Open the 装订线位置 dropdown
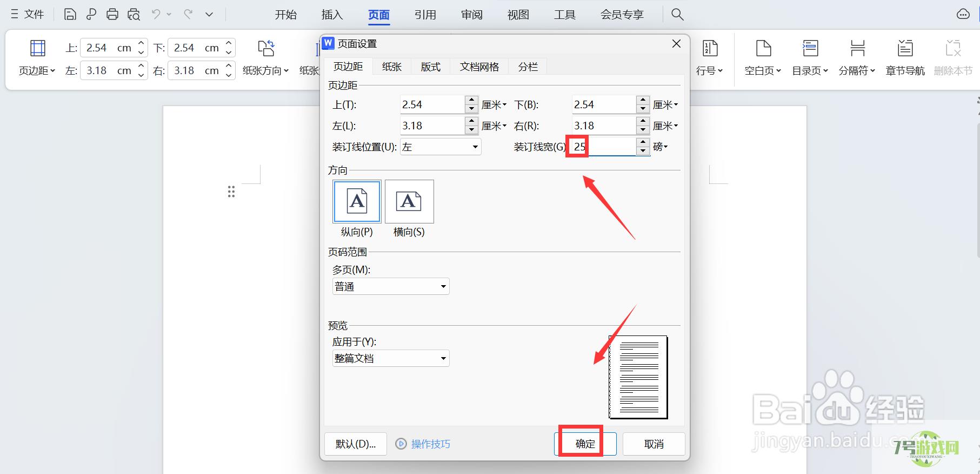The image size is (980, 474). pos(441,147)
